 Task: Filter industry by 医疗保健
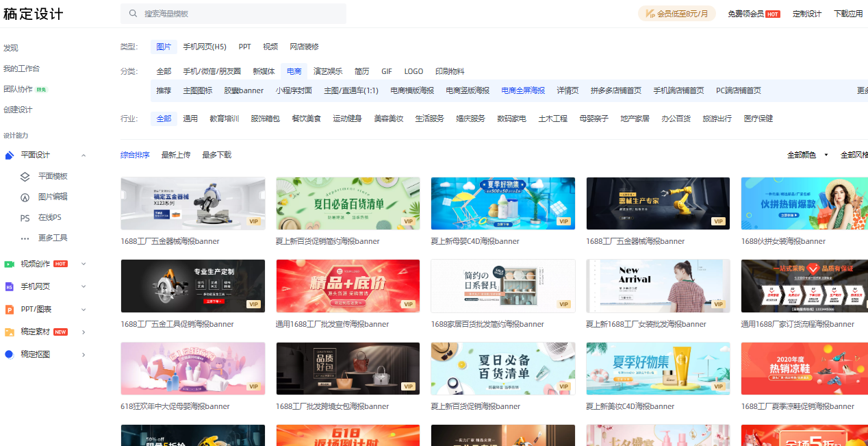click(x=758, y=119)
